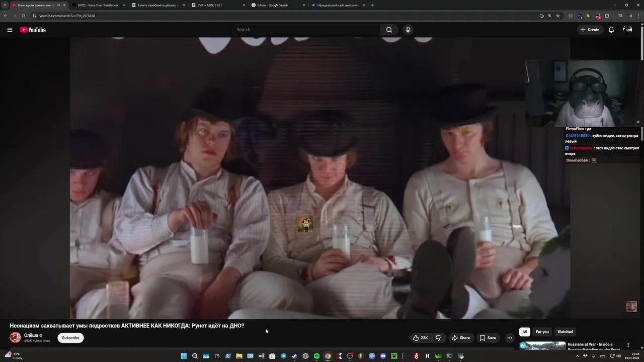The width and height of the screenshot is (644, 362).
Task: Open Chrome tab search dropdown arrow
Action: 5,5
